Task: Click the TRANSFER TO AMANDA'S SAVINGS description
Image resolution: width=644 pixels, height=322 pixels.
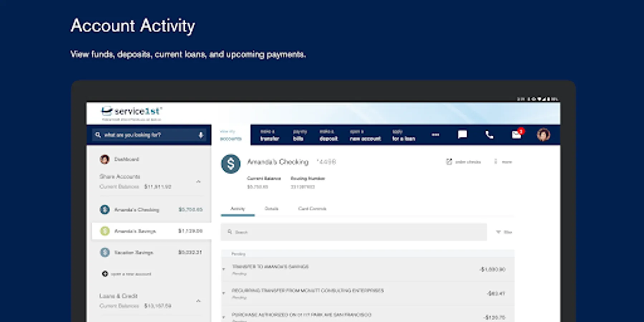Action: click(270, 267)
